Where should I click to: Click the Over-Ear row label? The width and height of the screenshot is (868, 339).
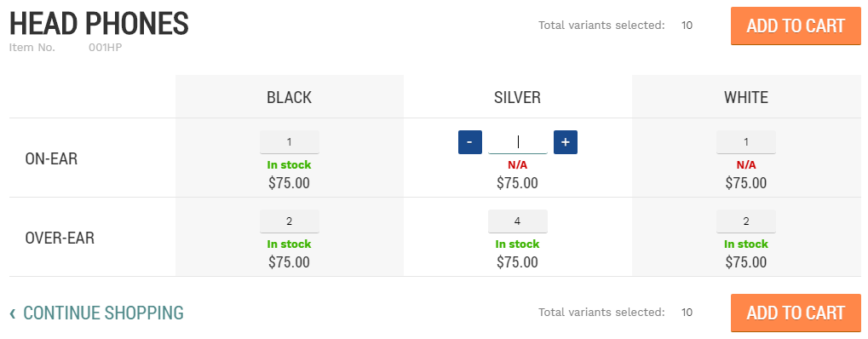60,238
